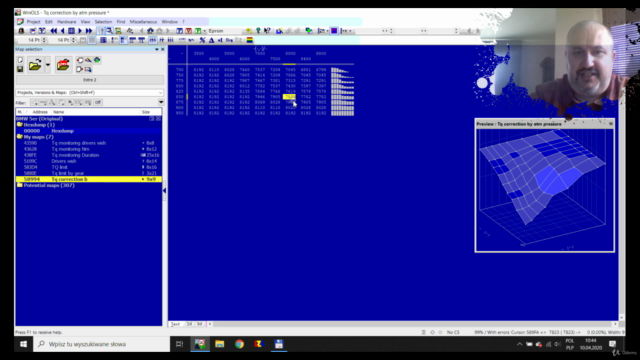Click the bell-shaped icon at toolbar start
The height and width of the screenshot is (360, 640).
21,31
